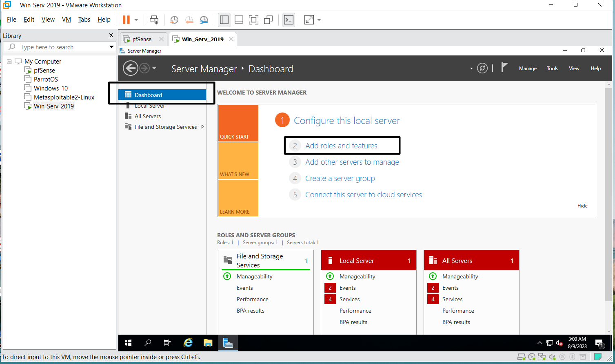Open the Local Server tile header
This screenshot has height=364, width=615.
[x=369, y=260]
